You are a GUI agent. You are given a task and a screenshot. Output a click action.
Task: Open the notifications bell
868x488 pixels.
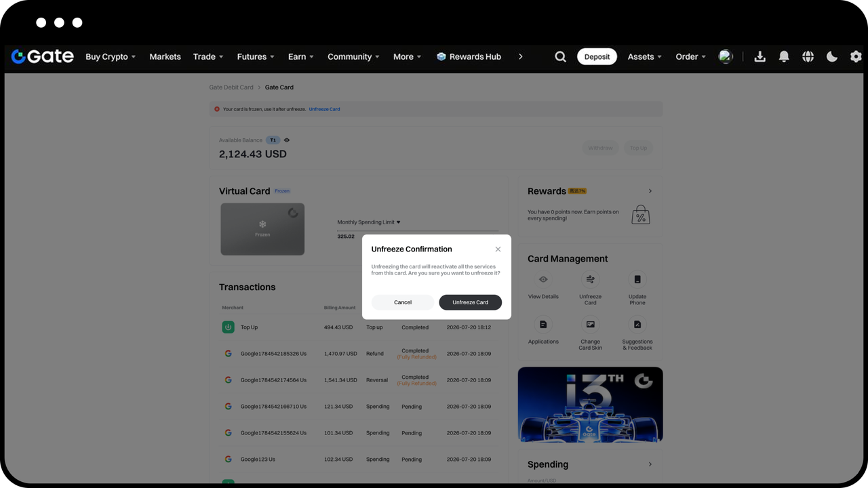coord(784,57)
